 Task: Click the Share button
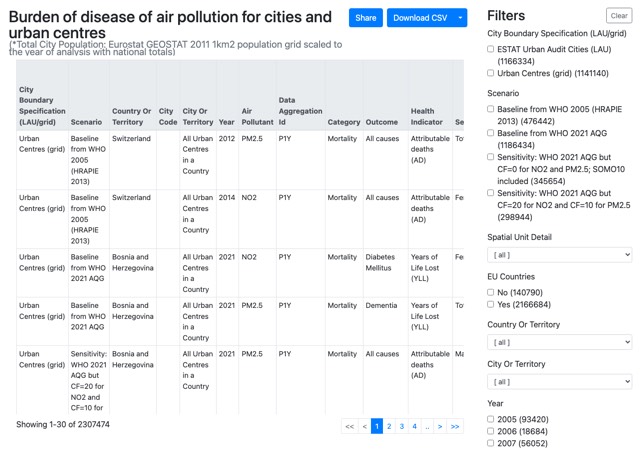[365, 18]
